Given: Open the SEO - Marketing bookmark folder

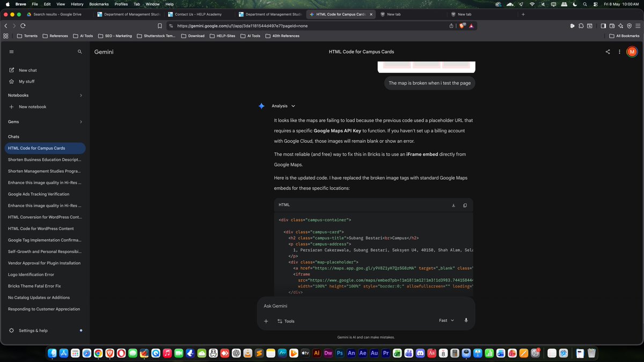Looking at the screenshot, I should pos(115,36).
